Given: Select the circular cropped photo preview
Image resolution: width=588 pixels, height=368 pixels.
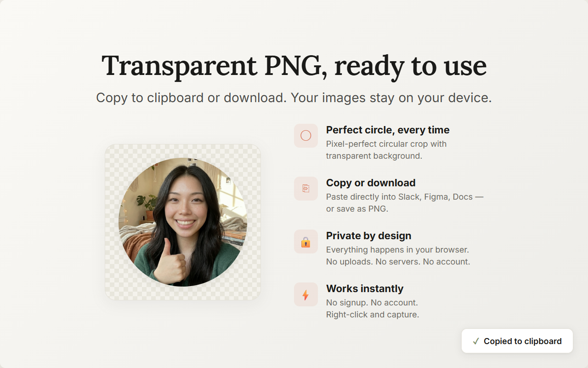Looking at the screenshot, I should click(183, 222).
